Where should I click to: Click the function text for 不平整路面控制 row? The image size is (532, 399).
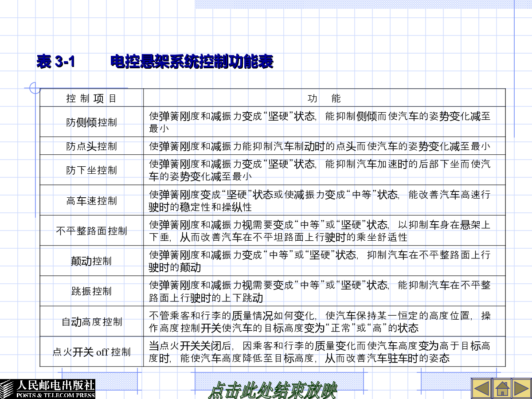[x=320, y=231]
